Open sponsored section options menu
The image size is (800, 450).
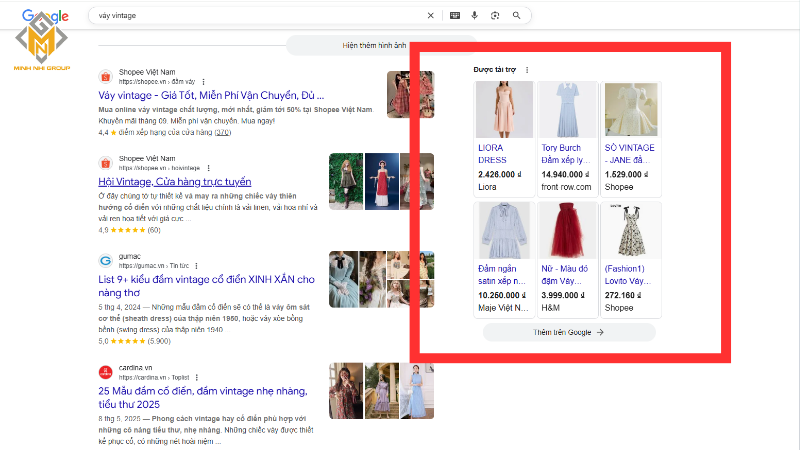(x=527, y=70)
